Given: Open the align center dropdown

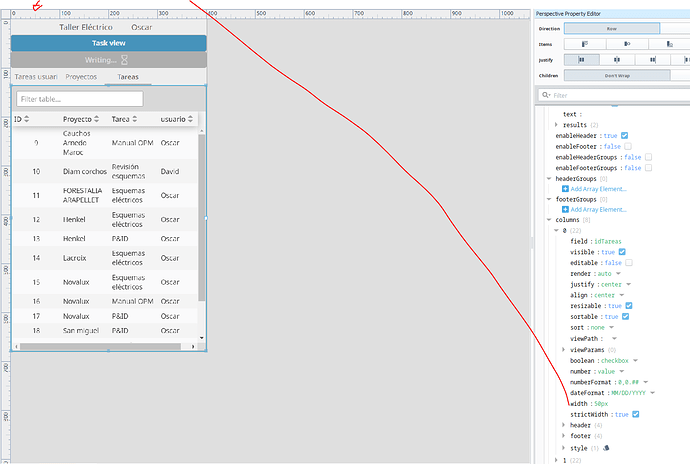Looking at the screenshot, I should [x=621, y=295].
